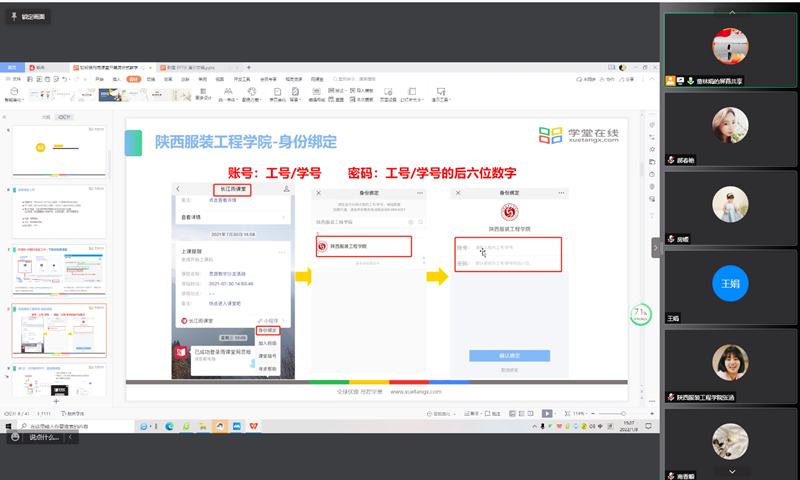Click the 71% green progress circle
Image resolution: width=800 pixels, height=480 pixels.
pyautogui.click(x=641, y=314)
